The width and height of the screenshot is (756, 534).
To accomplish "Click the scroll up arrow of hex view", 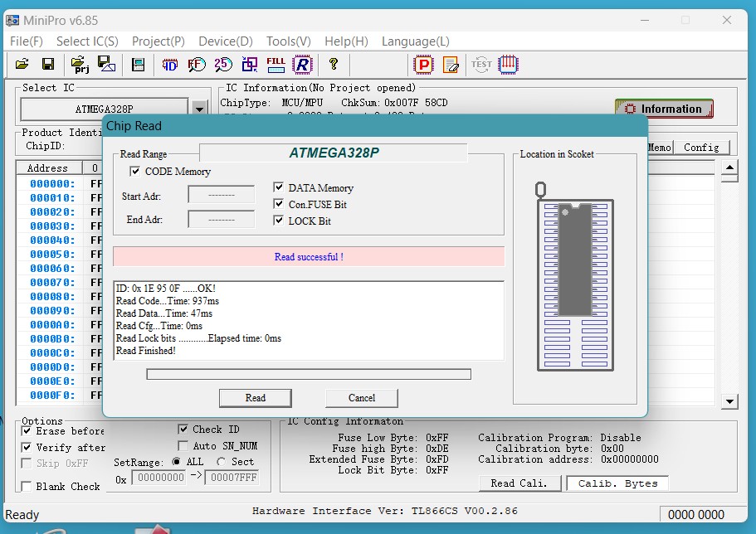I will click(729, 167).
